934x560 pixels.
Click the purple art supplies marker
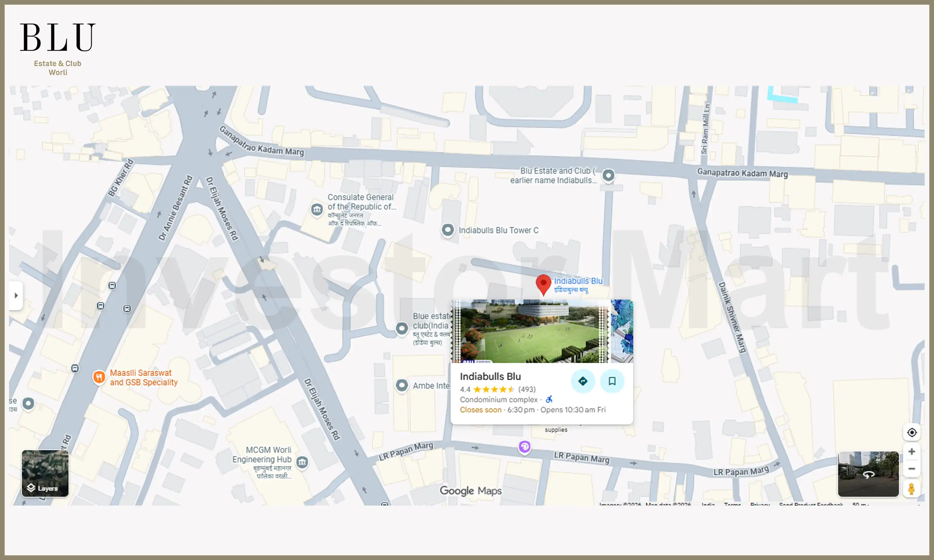pos(524,447)
